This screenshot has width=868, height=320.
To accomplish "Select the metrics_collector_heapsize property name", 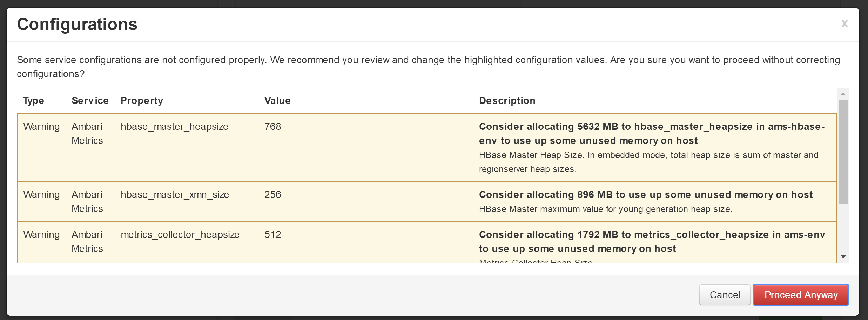I will tap(180, 235).
